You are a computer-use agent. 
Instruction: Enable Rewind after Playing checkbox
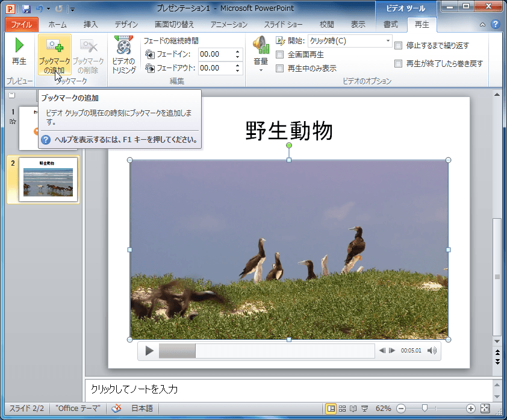click(x=399, y=64)
